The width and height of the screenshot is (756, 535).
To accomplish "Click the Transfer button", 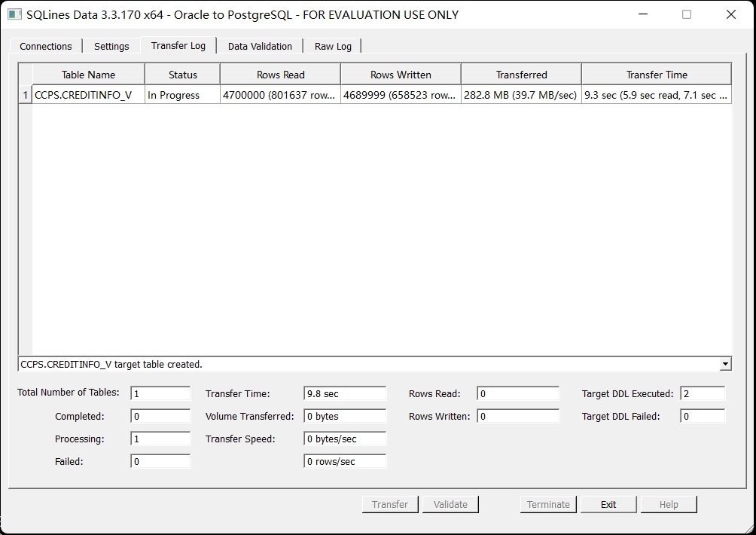I will click(390, 504).
